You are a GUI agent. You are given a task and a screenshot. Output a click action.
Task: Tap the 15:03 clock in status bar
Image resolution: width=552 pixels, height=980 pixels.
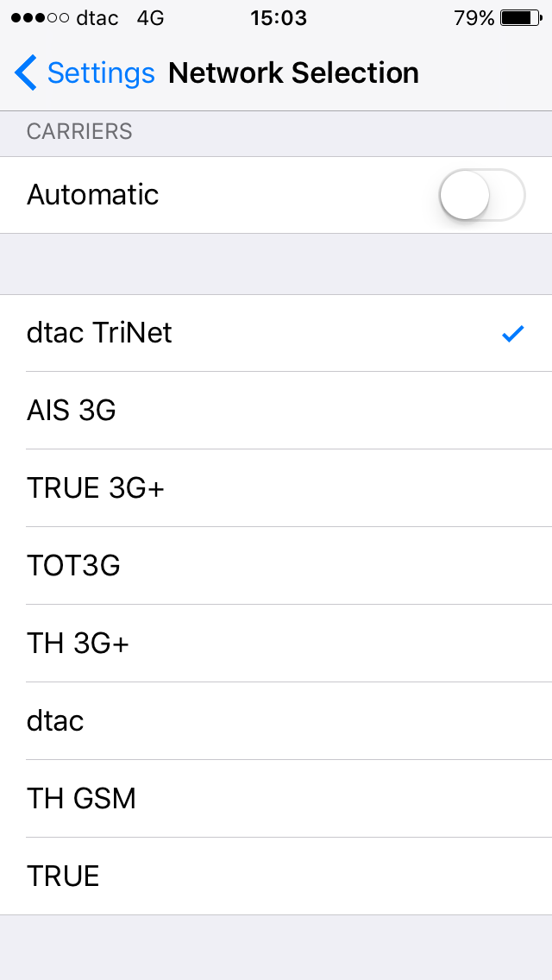276,18
